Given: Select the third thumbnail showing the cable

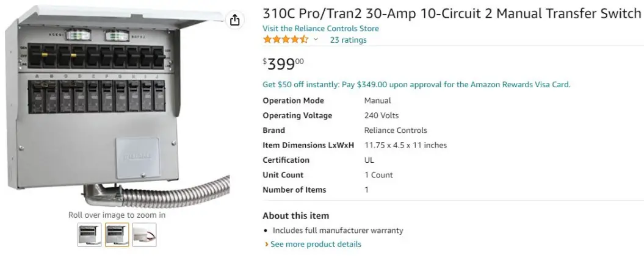Looking at the screenshot, I should [x=144, y=235].
